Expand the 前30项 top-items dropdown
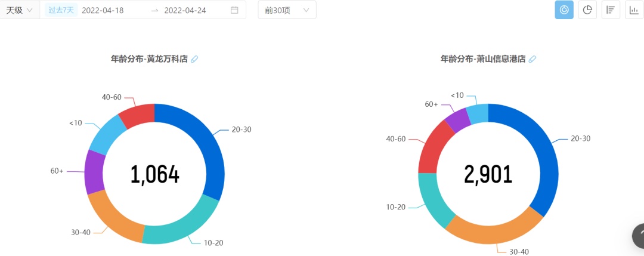Image resolution: width=644 pixels, height=256 pixels. [x=287, y=10]
